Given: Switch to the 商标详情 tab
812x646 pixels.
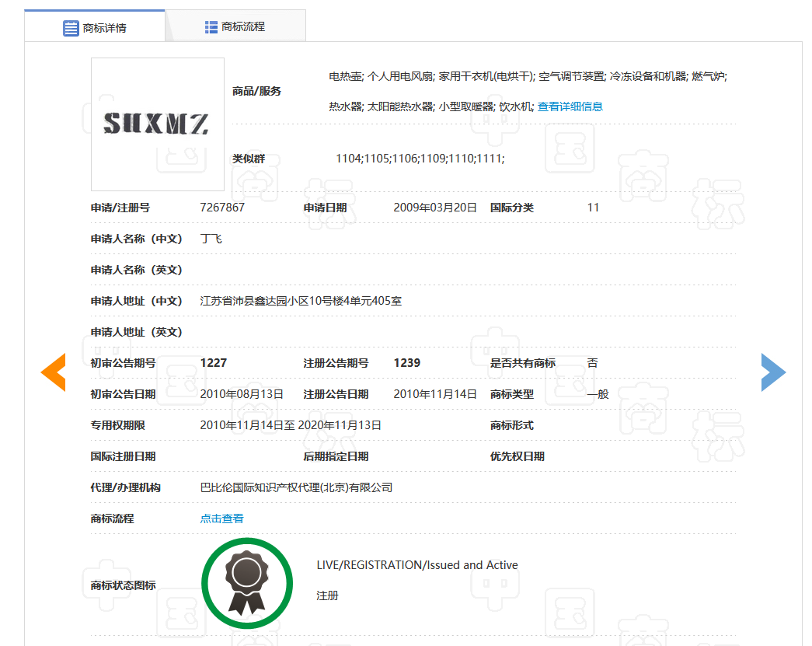Looking at the screenshot, I should click(95, 27).
